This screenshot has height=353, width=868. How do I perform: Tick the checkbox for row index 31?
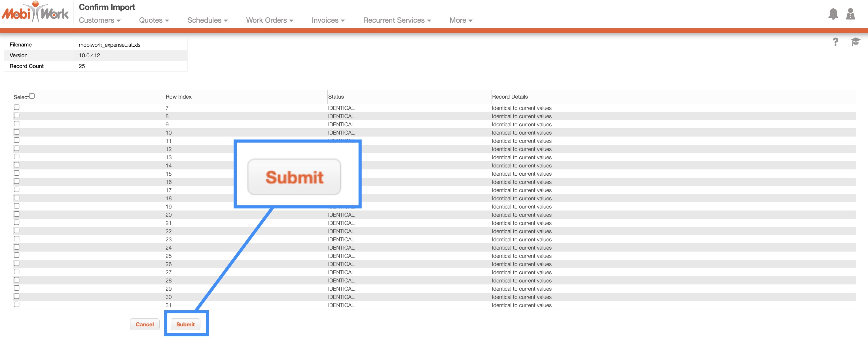tap(16, 305)
